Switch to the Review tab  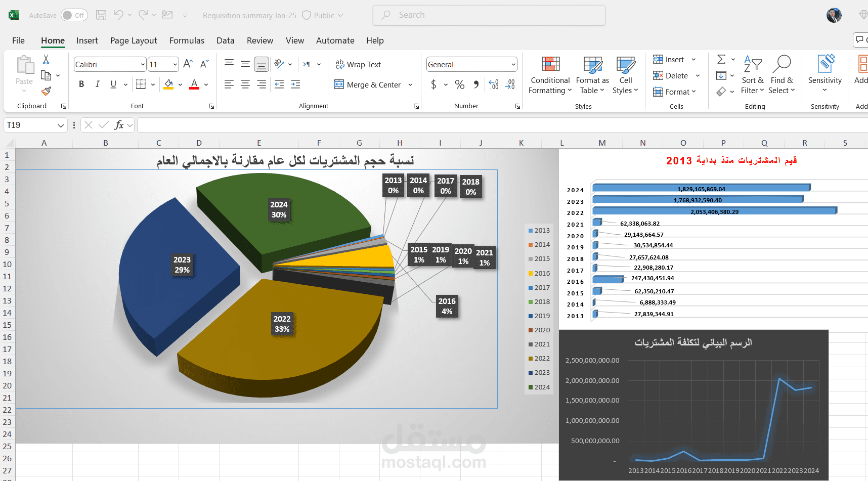tap(260, 40)
